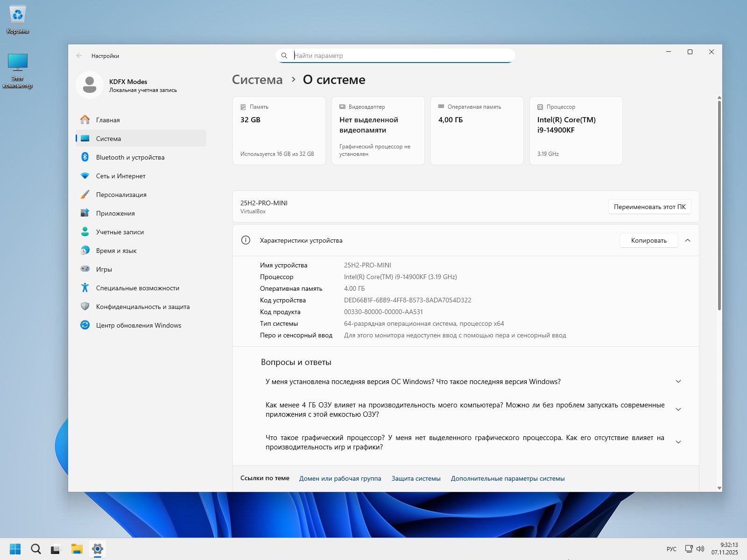Screen dimensions: 747x560
Task: Select the Privacy shield icon
Action: pyautogui.click(x=85, y=307)
